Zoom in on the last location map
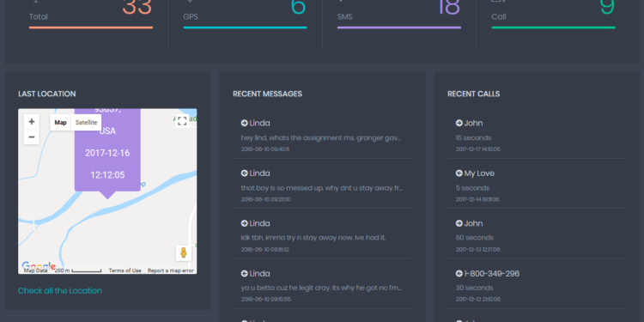The height and width of the screenshot is (322, 644). 32,122
